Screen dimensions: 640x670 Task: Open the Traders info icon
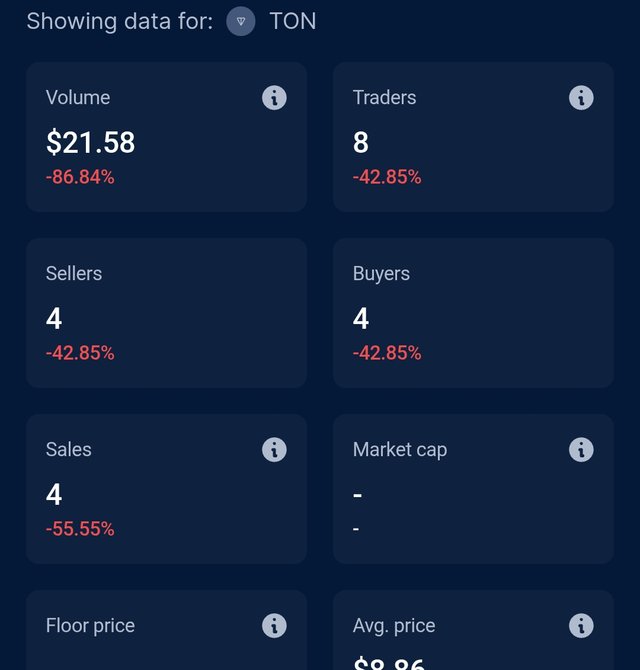pos(581,98)
